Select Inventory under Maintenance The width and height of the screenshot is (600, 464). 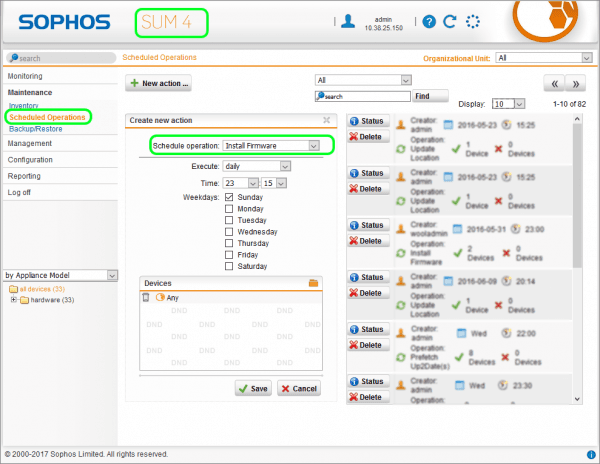pyautogui.click(x=23, y=106)
